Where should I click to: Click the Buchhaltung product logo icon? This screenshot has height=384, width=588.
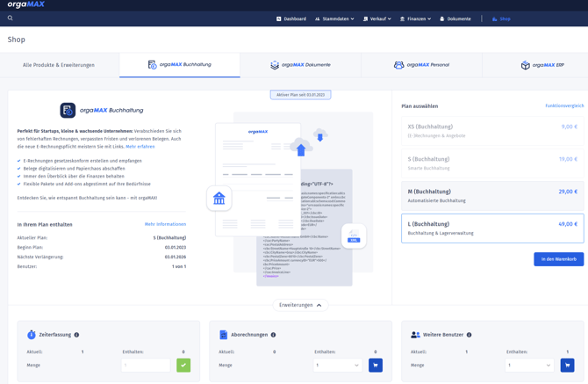click(68, 111)
